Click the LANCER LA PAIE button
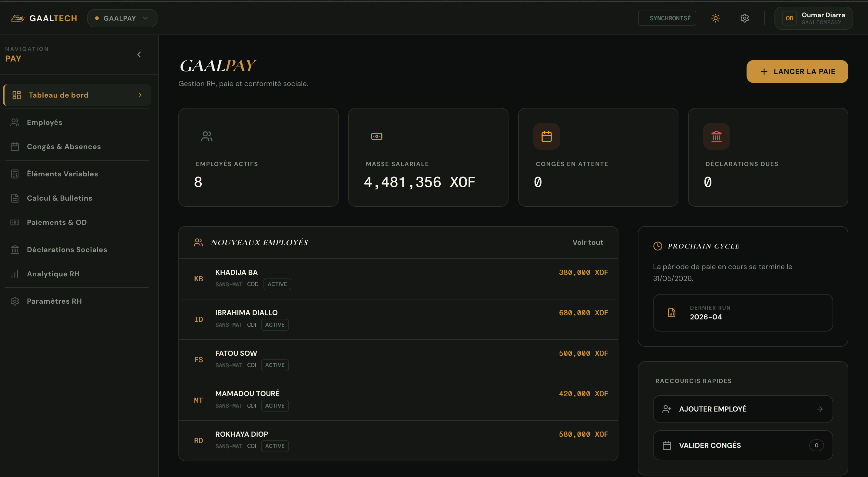The image size is (868, 477). [x=797, y=72]
